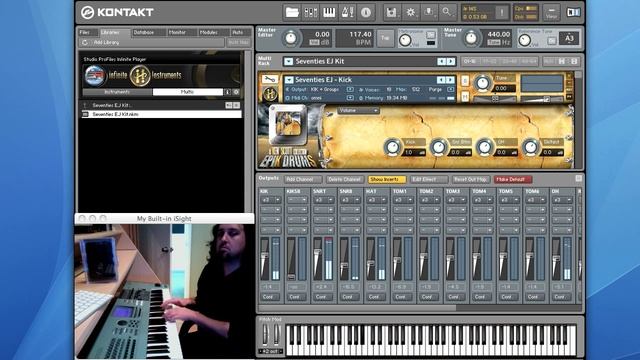Toggle the metronome On switch

click(431, 35)
